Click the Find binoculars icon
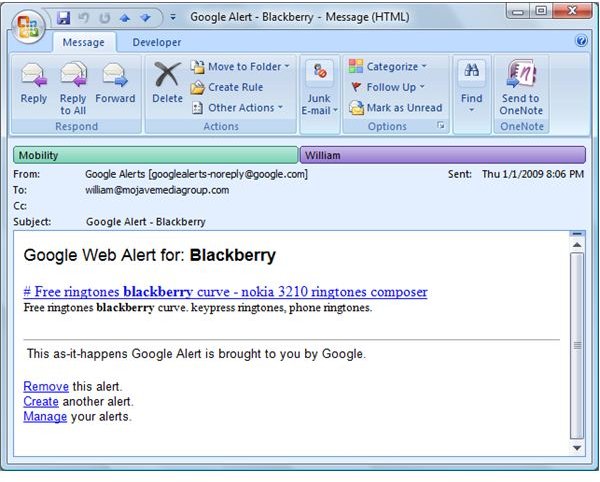The image size is (600, 482). click(471, 72)
